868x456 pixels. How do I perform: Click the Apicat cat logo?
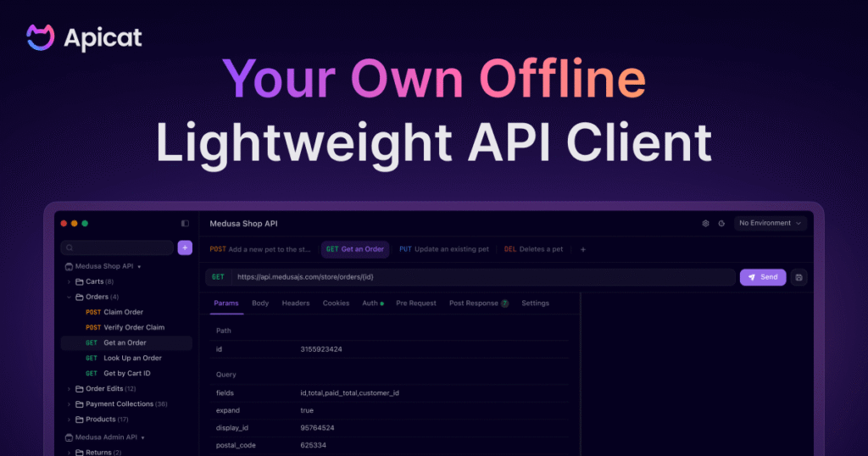40,38
